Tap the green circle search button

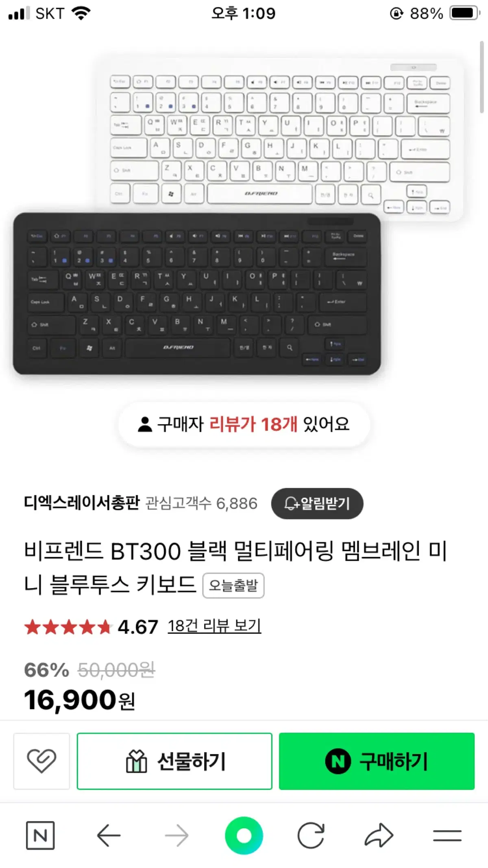click(x=244, y=835)
